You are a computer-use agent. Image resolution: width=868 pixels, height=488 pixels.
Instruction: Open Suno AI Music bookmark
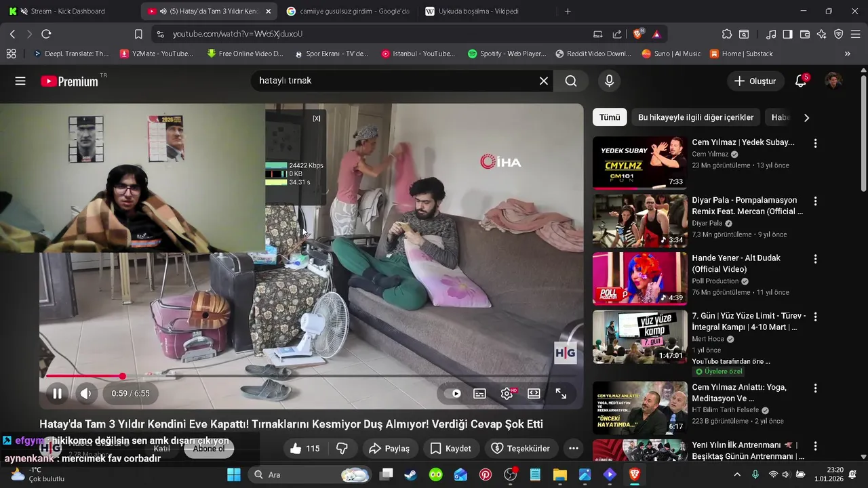click(670, 54)
